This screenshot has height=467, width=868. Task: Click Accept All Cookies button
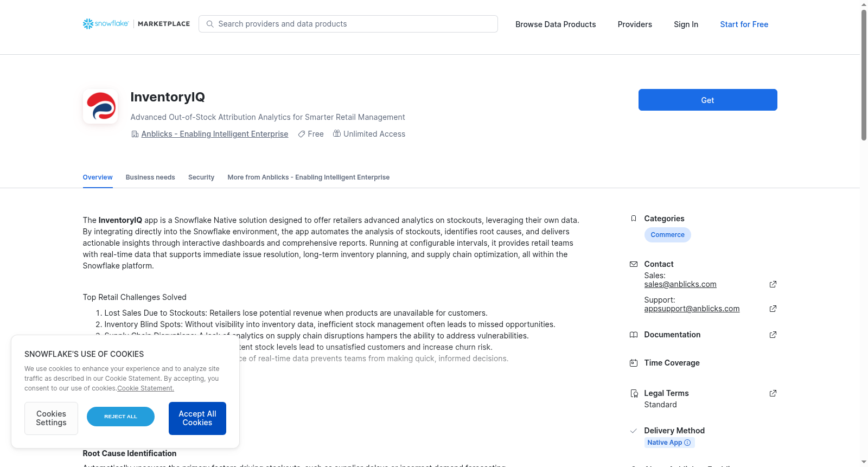click(197, 418)
